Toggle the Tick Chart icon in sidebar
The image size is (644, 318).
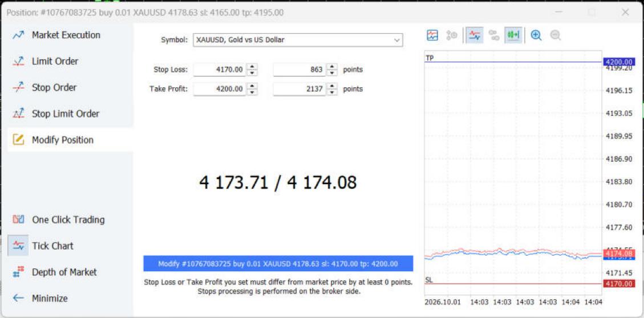coord(18,246)
